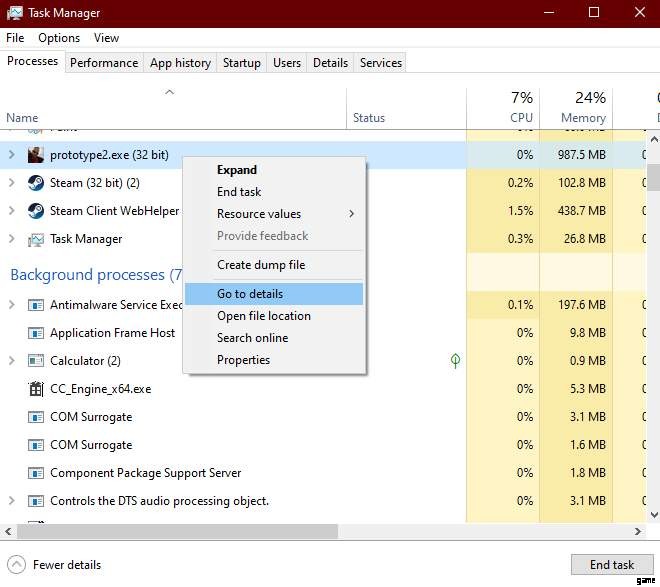The image size is (660, 587).
Task: Switch to the Startup tab
Action: 242,63
